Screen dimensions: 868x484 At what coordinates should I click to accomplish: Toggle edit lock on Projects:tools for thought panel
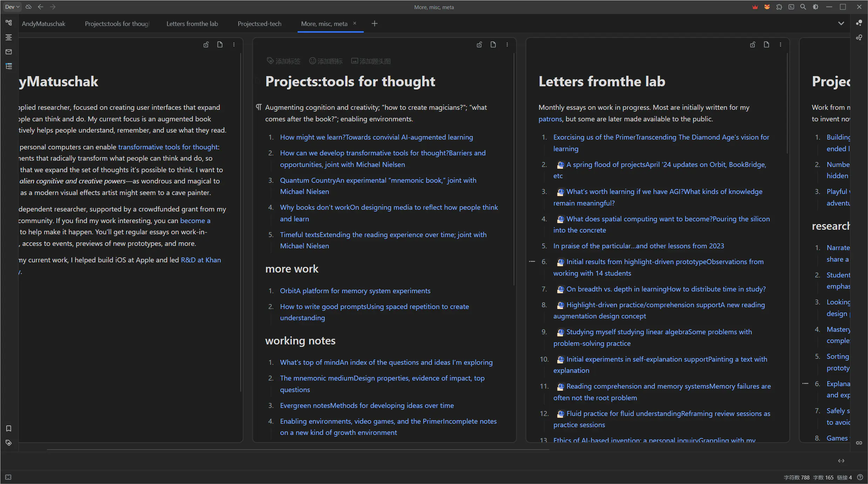click(x=479, y=45)
